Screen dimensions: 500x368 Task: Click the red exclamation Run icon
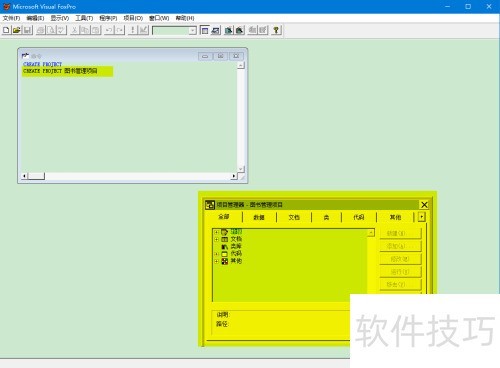[x=133, y=30]
